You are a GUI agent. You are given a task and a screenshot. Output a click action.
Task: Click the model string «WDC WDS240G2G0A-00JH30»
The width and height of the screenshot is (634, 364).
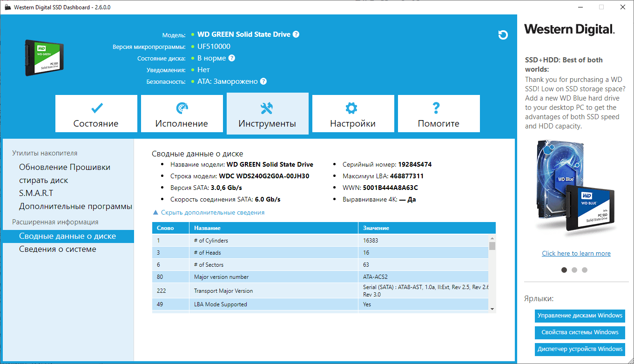[x=264, y=176]
